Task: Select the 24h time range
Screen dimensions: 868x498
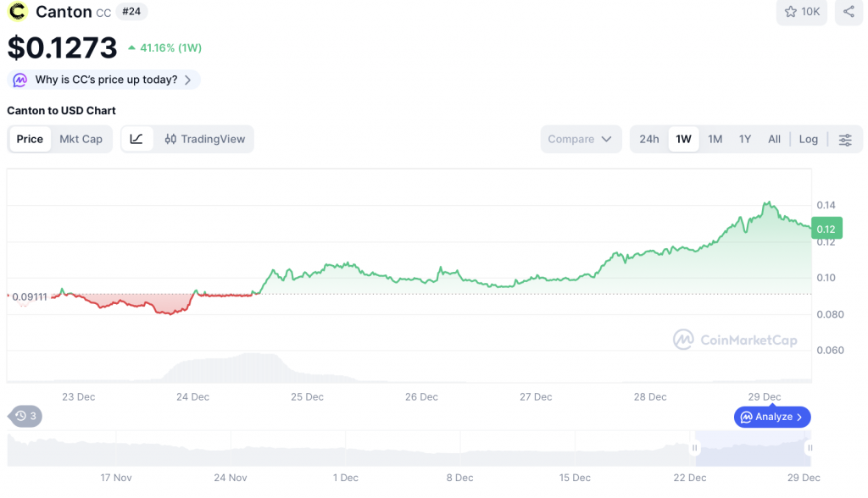Action: click(649, 139)
